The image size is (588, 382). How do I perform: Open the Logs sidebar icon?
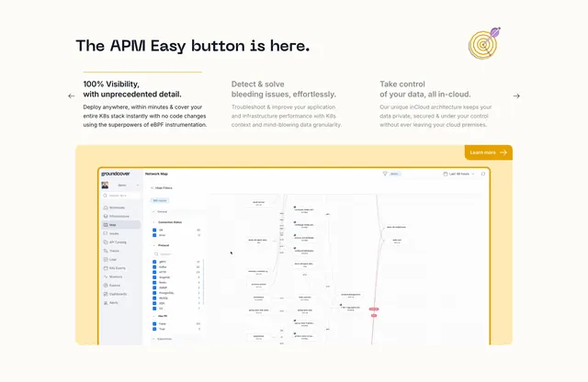pos(106,260)
